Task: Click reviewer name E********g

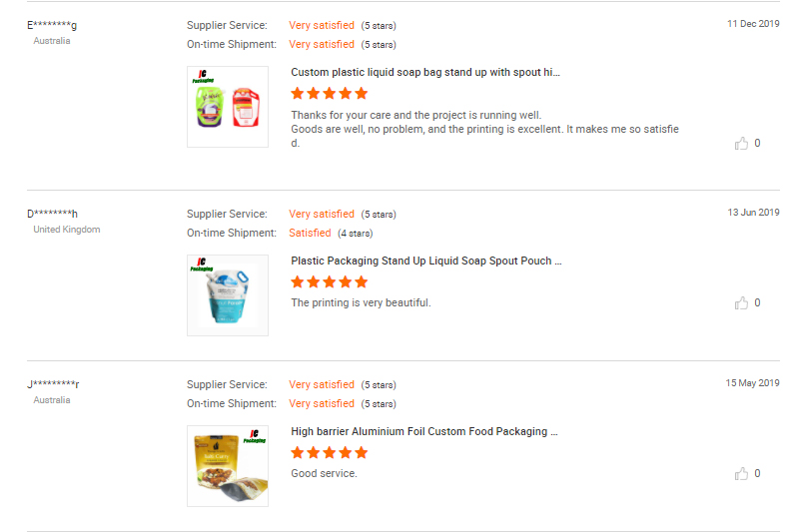Action: [52, 25]
